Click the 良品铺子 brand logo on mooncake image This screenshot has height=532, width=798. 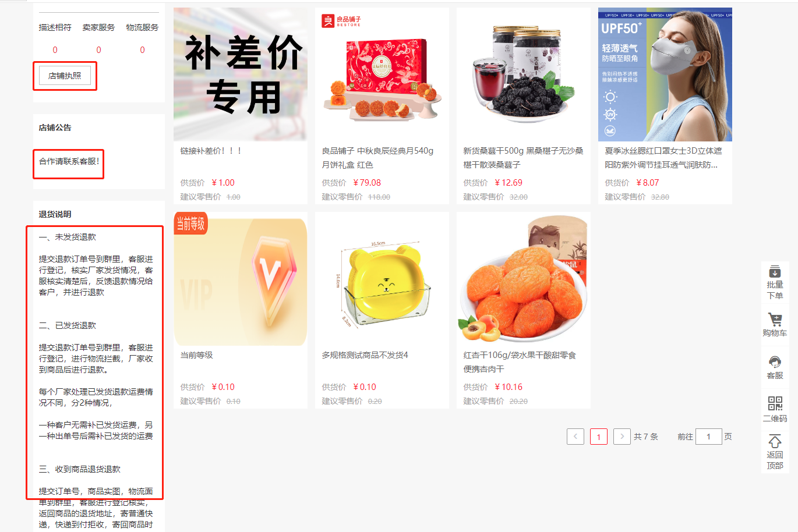tap(341, 22)
